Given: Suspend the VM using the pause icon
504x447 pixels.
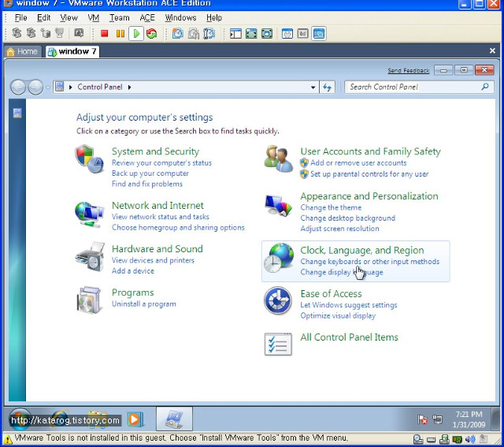Looking at the screenshot, I should tap(120, 33).
